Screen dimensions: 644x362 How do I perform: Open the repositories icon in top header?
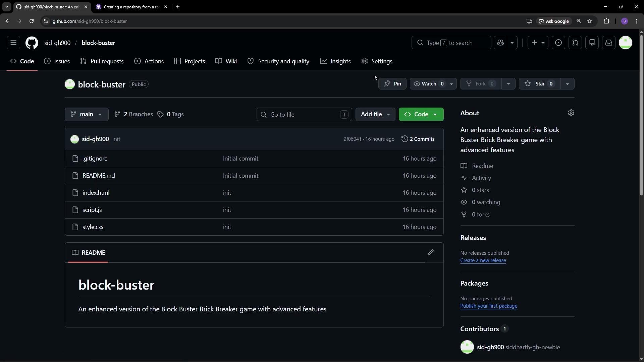(592, 43)
